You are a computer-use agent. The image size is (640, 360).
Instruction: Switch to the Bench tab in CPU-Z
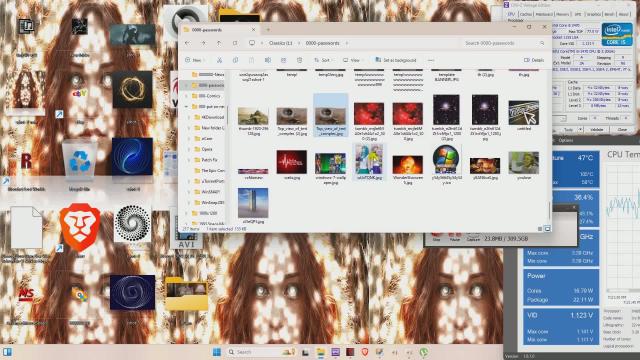[x=609, y=14]
